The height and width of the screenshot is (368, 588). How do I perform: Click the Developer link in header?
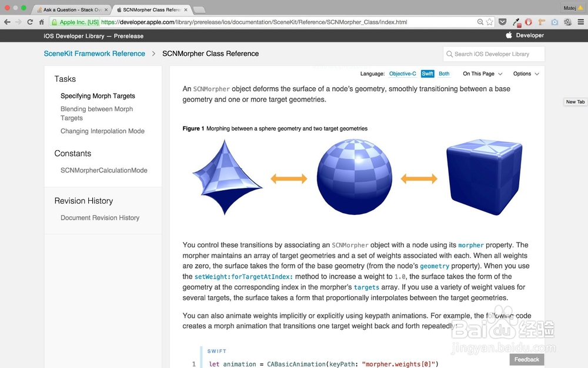530,35
